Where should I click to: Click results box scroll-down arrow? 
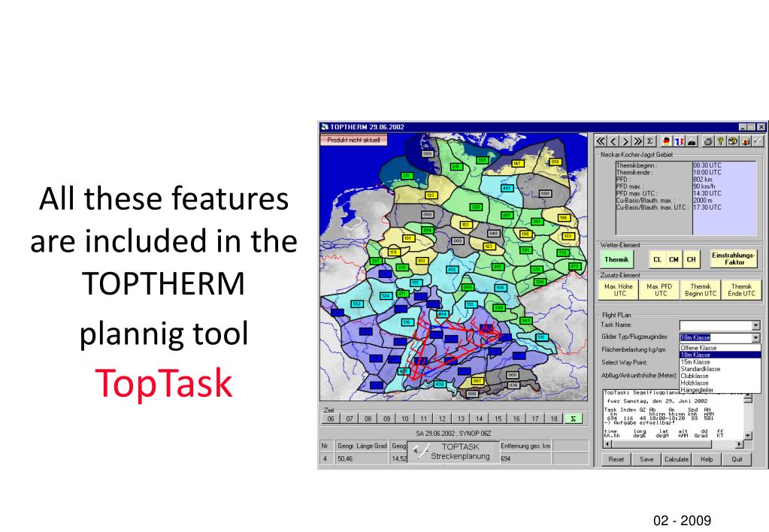(747, 435)
